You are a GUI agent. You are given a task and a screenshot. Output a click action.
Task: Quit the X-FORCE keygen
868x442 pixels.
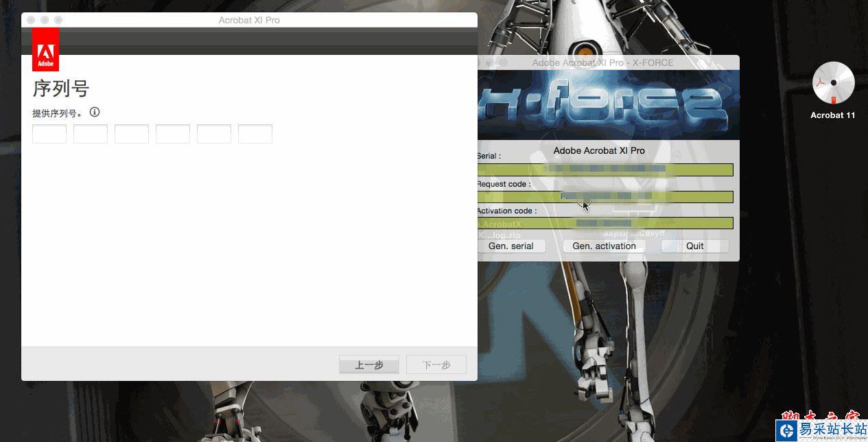695,246
